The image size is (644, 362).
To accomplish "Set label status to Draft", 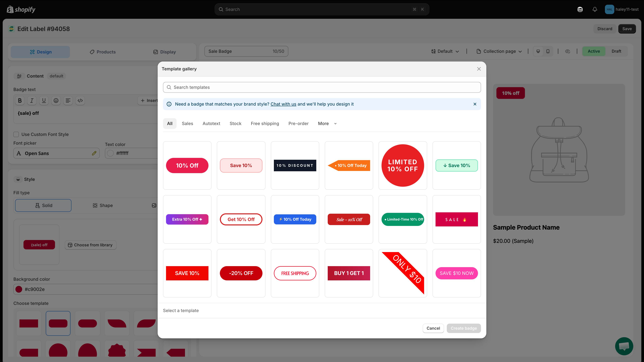I will coord(616,51).
